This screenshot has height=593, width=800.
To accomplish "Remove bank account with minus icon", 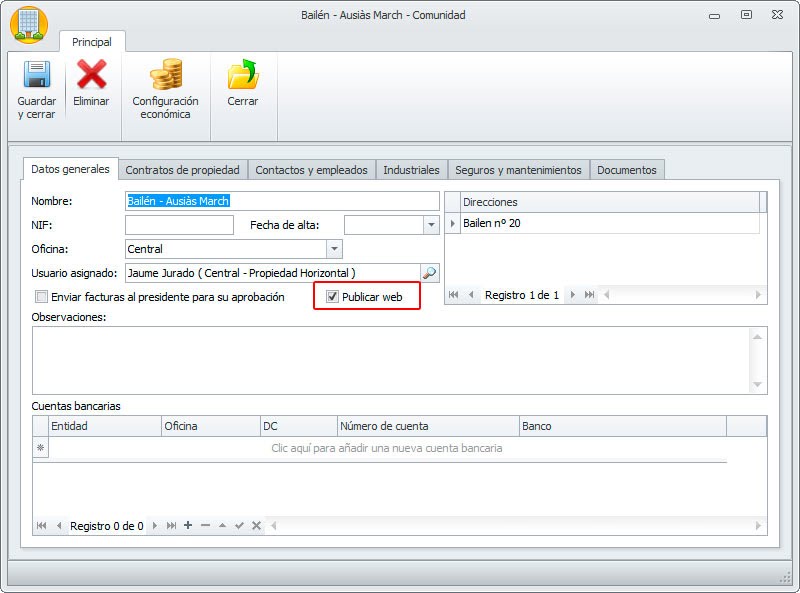I will pos(205,525).
